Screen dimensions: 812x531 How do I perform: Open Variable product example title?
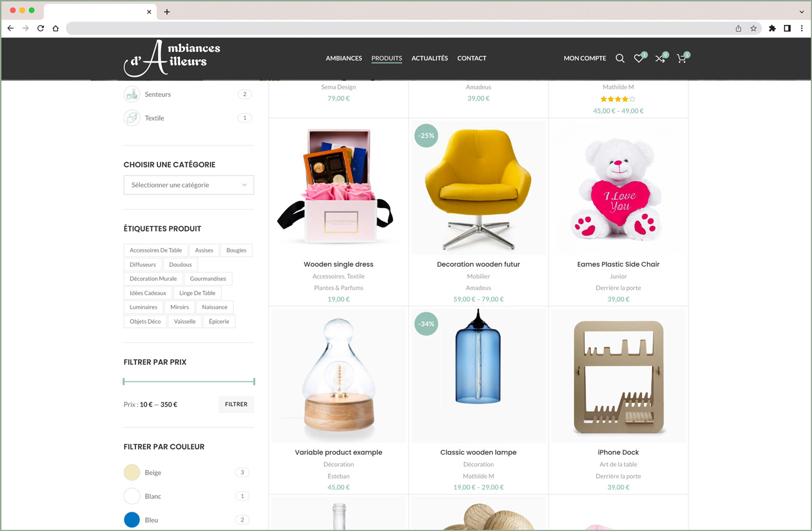tap(339, 452)
